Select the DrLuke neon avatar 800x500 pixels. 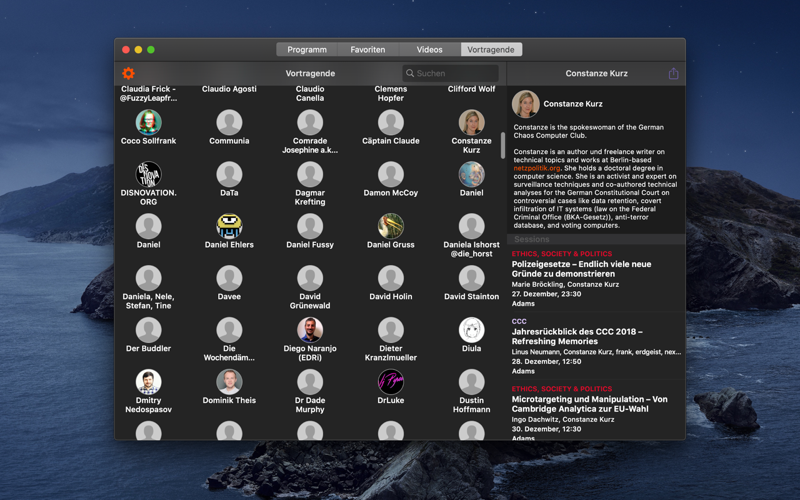coord(391,382)
